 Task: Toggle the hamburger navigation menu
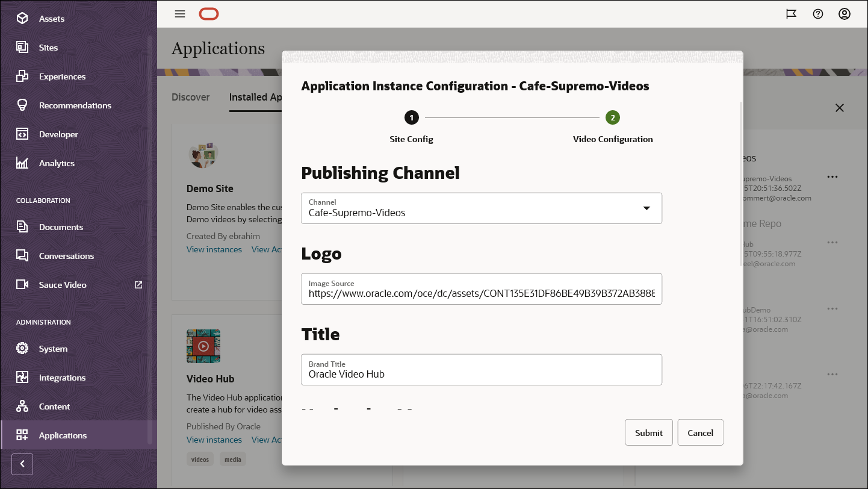pyautogui.click(x=179, y=13)
